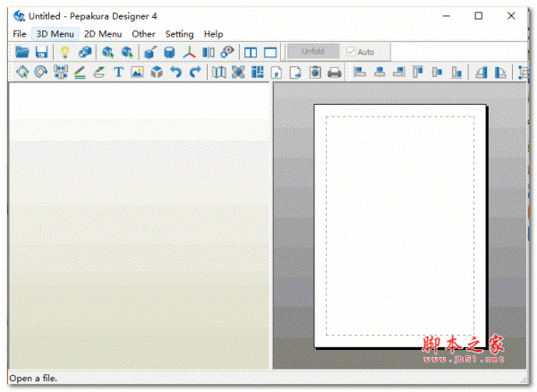Click the first ruler rotate icon
Screen dimensions: 537x392
pyautogui.click(x=482, y=72)
